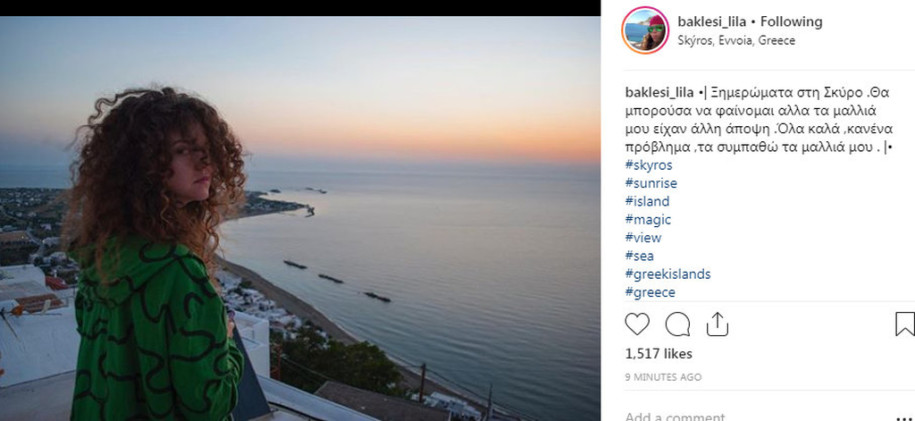
Task: Open baklesi_lila username in the post header
Action: 712,22
